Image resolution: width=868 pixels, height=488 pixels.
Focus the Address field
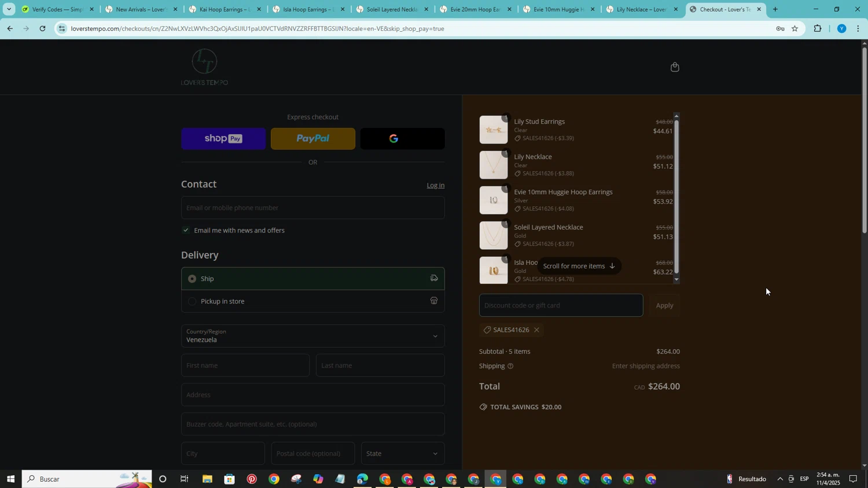coord(313,395)
